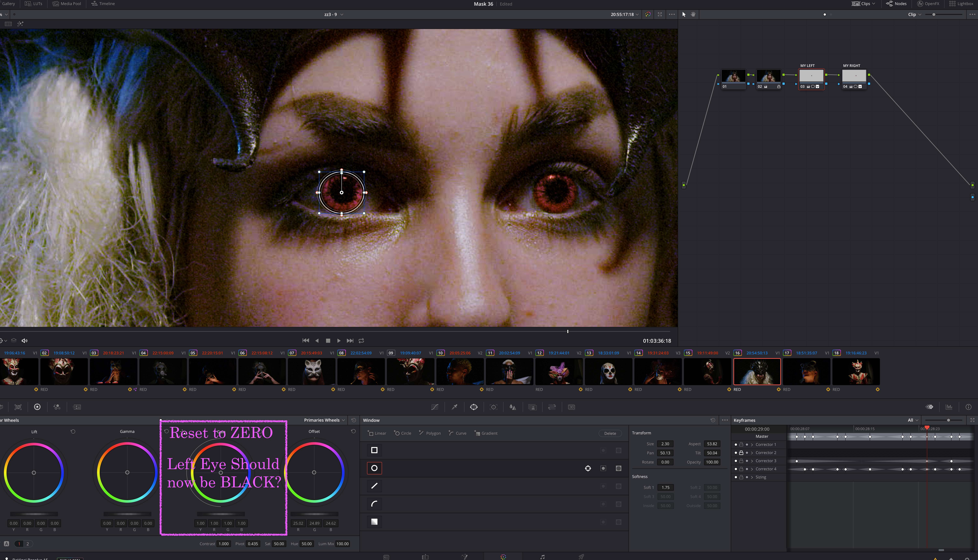The width and height of the screenshot is (978, 560).
Task: Toggle Corrector 2 lock in Keyframes
Action: (x=741, y=453)
